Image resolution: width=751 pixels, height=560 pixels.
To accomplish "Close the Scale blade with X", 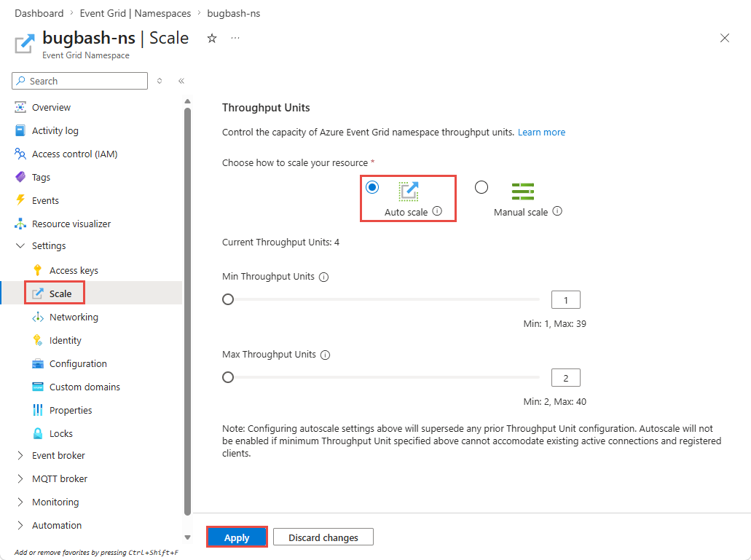I will (725, 39).
